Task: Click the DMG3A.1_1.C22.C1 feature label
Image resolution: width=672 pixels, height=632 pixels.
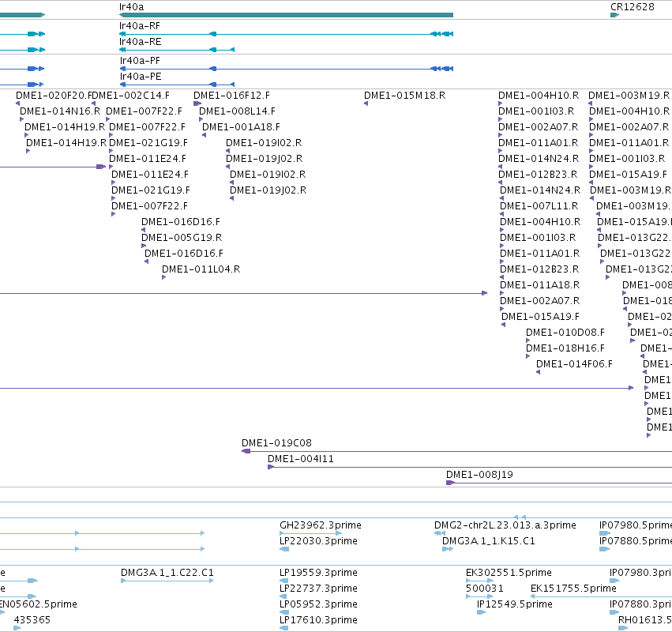Action: pos(167,573)
